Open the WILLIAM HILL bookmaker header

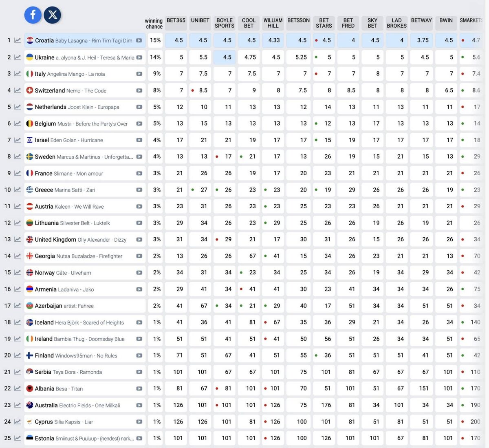coord(273,23)
